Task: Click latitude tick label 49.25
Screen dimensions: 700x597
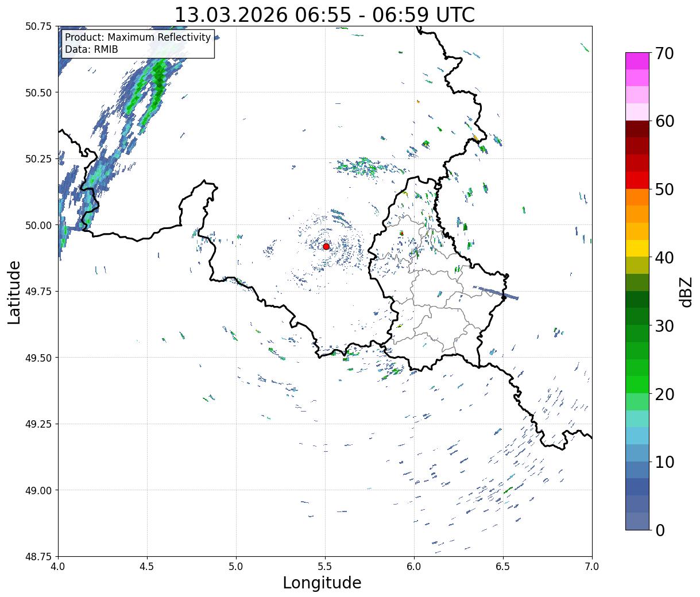Action: tap(38, 424)
